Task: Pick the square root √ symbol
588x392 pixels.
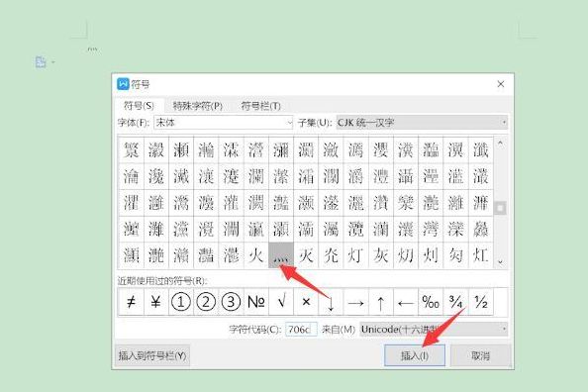Action: pyautogui.click(x=281, y=302)
